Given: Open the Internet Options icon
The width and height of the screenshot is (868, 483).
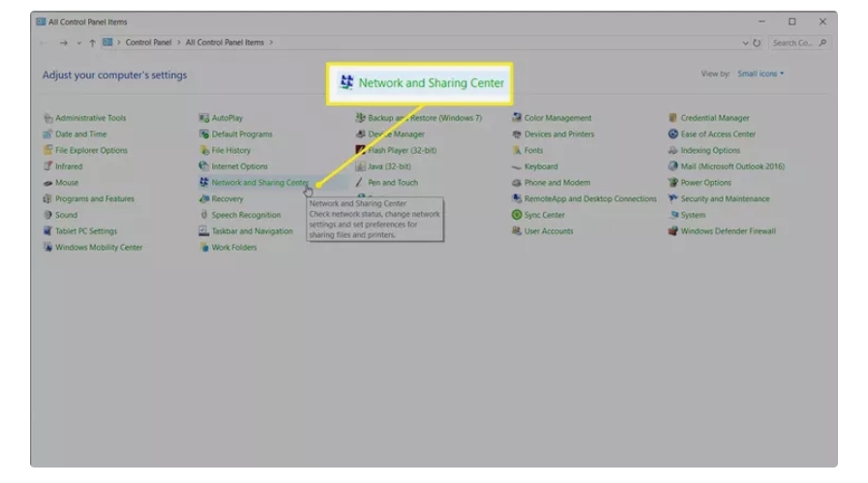Looking at the screenshot, I should [204, 166].
